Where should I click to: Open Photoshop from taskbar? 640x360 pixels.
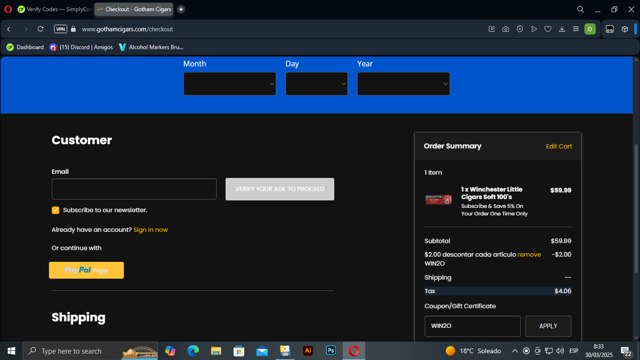click(x=331, y=351)
